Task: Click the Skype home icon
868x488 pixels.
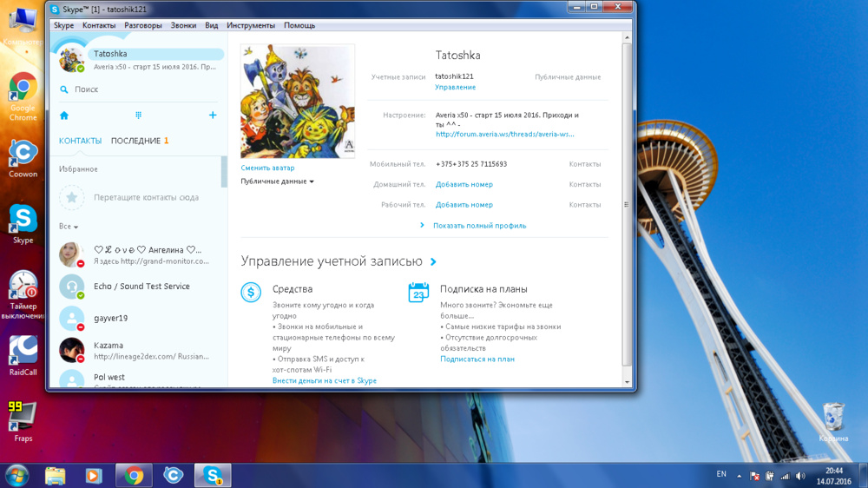Action: pyautogui.click(x=64, y=115)
